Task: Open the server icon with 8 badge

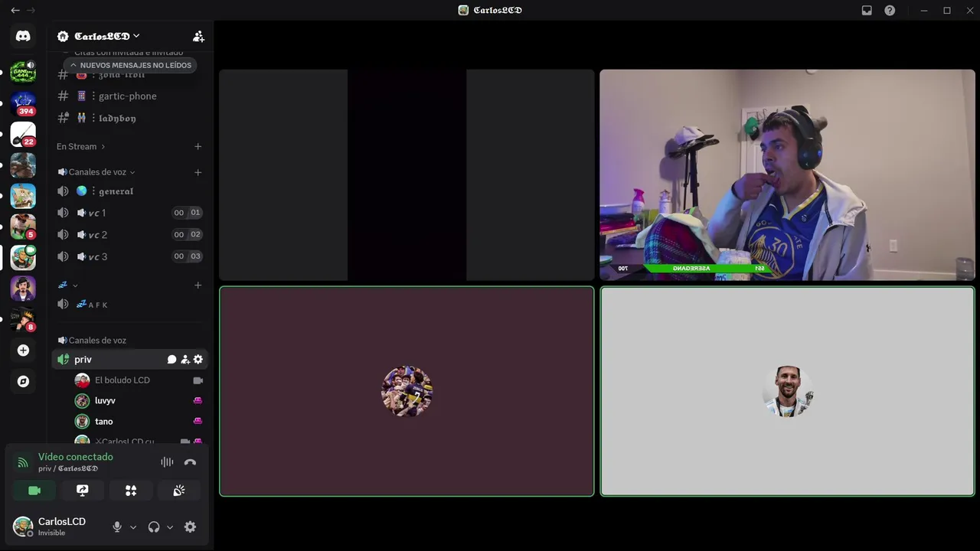Action: click(x=23, y=319)
